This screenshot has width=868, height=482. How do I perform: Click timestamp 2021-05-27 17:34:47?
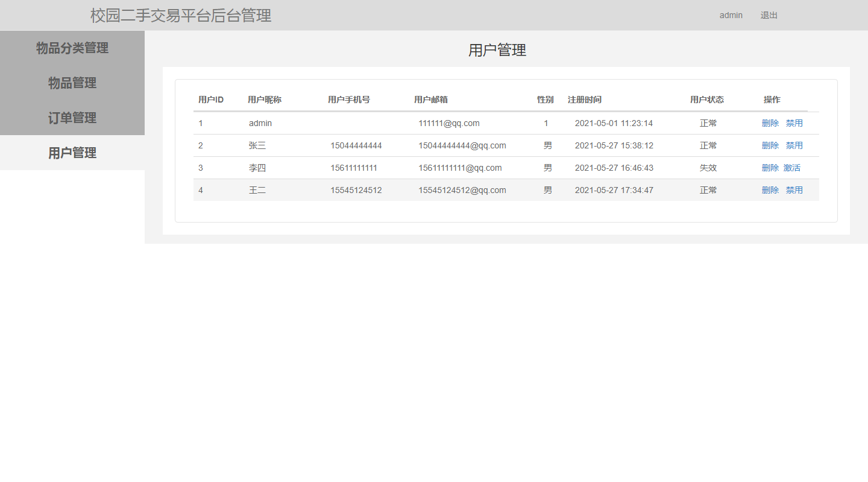(614, 190)
